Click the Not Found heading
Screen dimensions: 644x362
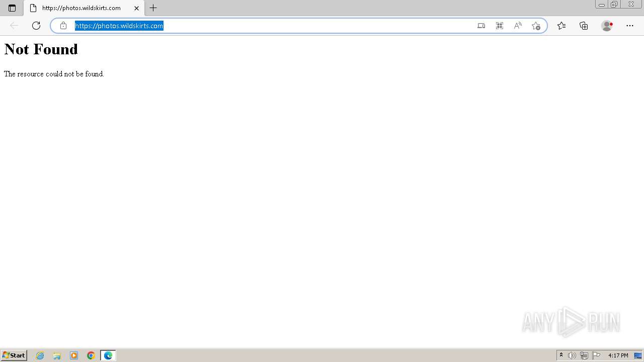41,49
